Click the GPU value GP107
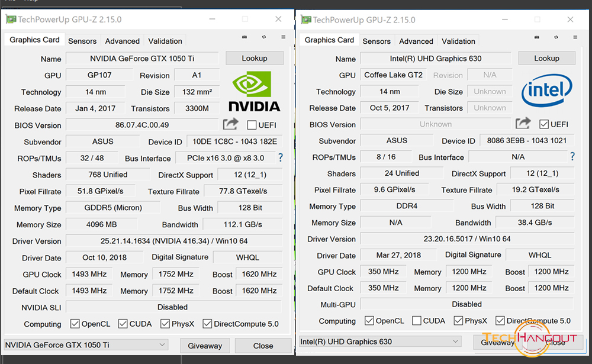Viewport: 592px width, 364px height. (x=99, y=75)
